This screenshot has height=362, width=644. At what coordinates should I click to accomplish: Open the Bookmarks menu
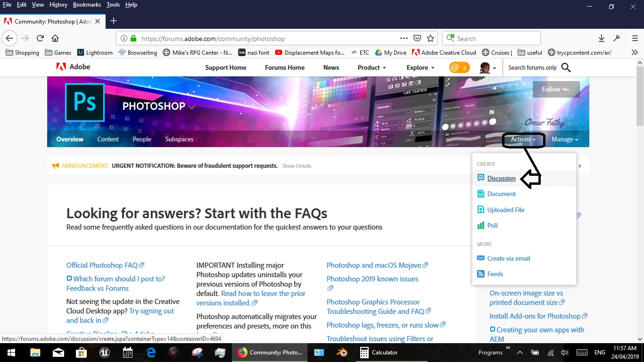click(87, 5)
